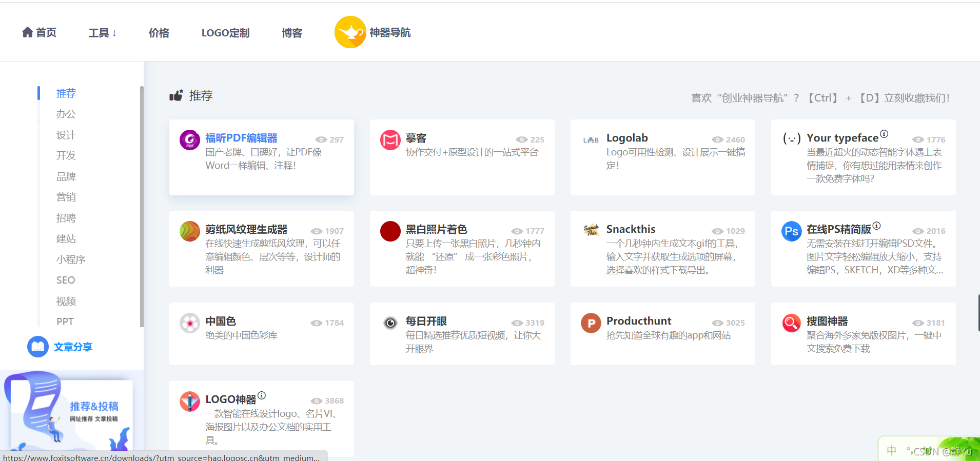
Task: Click the home icon beside 首页
Action: tap(28, 32)
